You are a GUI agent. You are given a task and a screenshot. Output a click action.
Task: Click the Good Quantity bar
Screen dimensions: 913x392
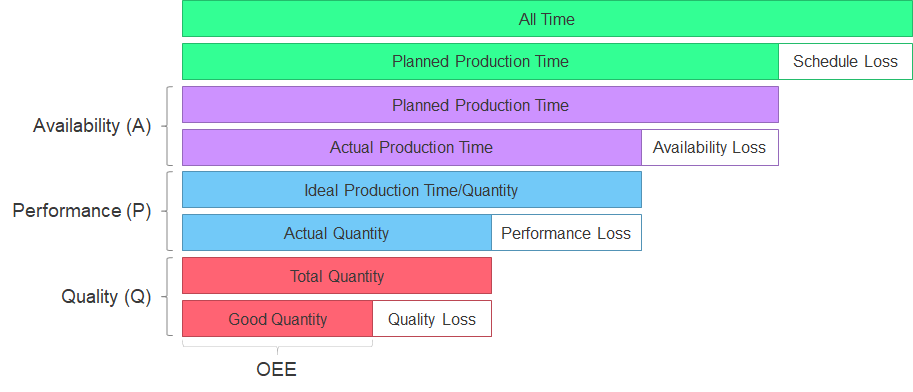pyautogui.click(x=277, y=319)
